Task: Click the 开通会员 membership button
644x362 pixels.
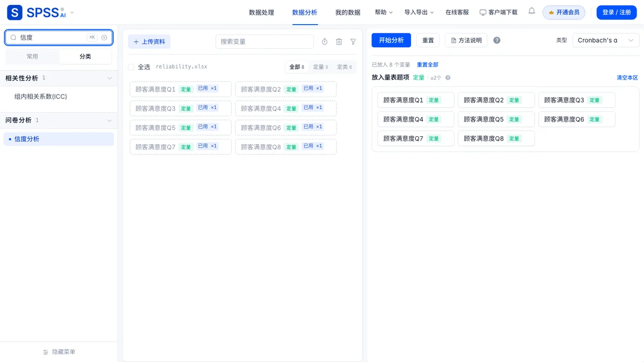Action: pos(564,12)
